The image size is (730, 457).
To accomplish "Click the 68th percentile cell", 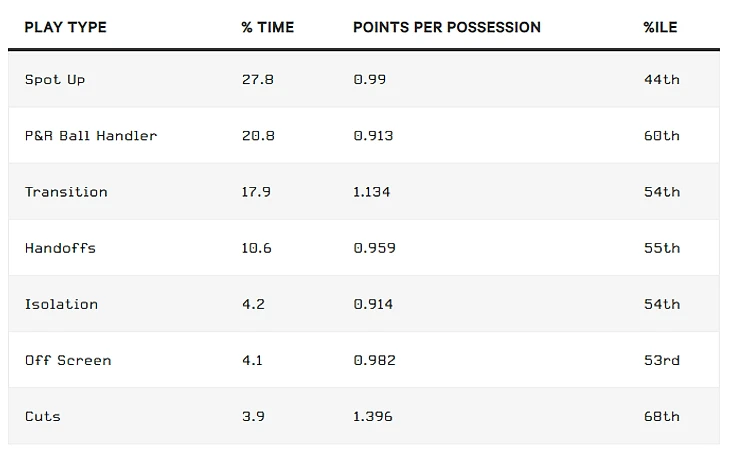I will pos(661,415).
